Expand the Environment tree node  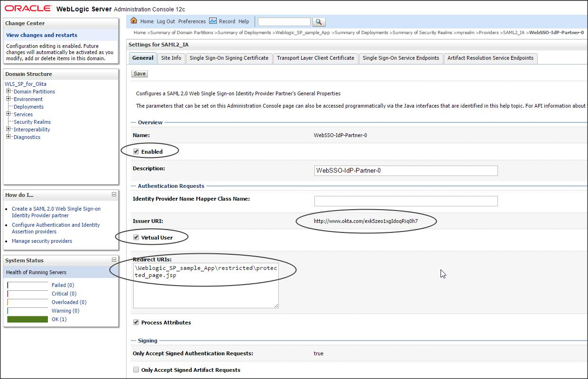tap(8, 99)
